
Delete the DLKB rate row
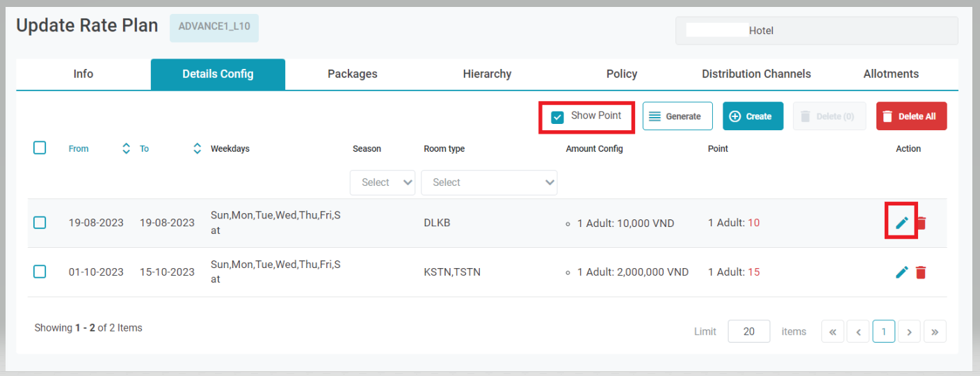point(922,223)
